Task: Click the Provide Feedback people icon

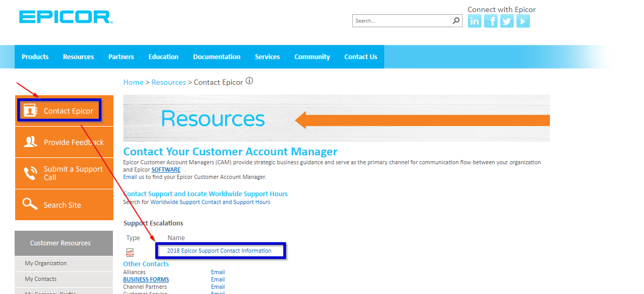Action: [x=31, y=142]
